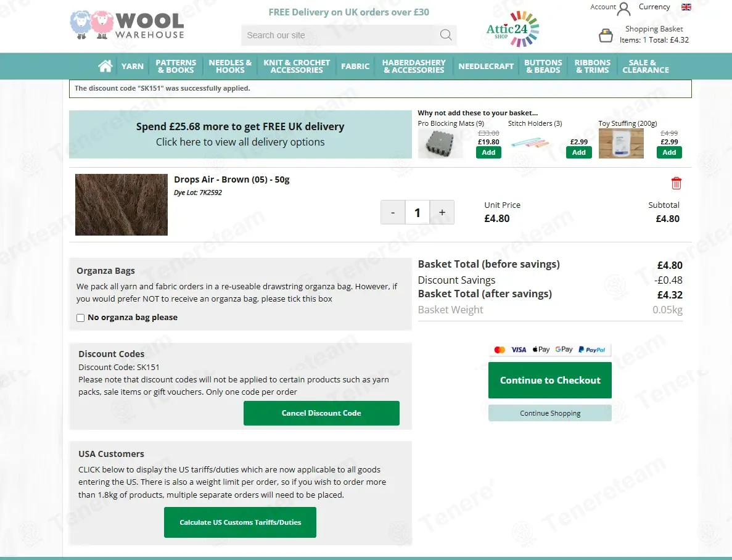Open the shopping basket icon

click(606, 36)
